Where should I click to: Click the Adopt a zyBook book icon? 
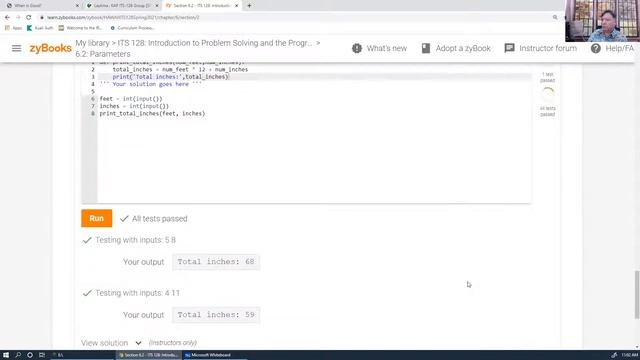tap(426, 48)
